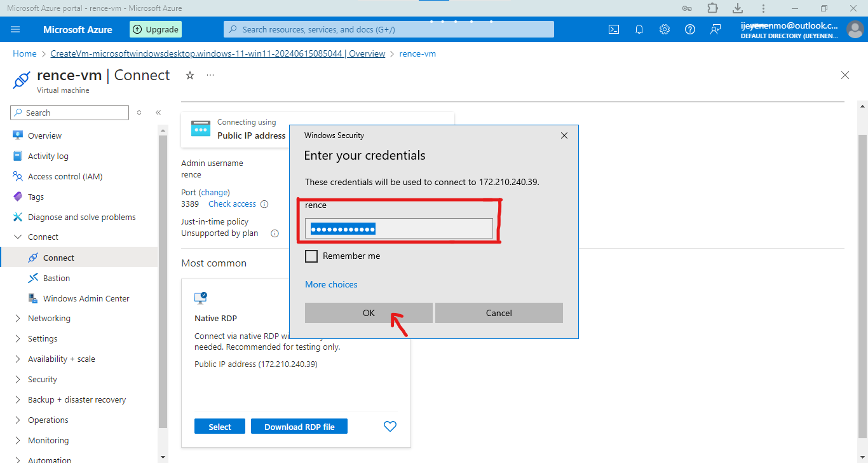The height and width of the screenshot is (463, 868).
Task: Click the sidebar Search field
Action: click(x=70, y=113)
